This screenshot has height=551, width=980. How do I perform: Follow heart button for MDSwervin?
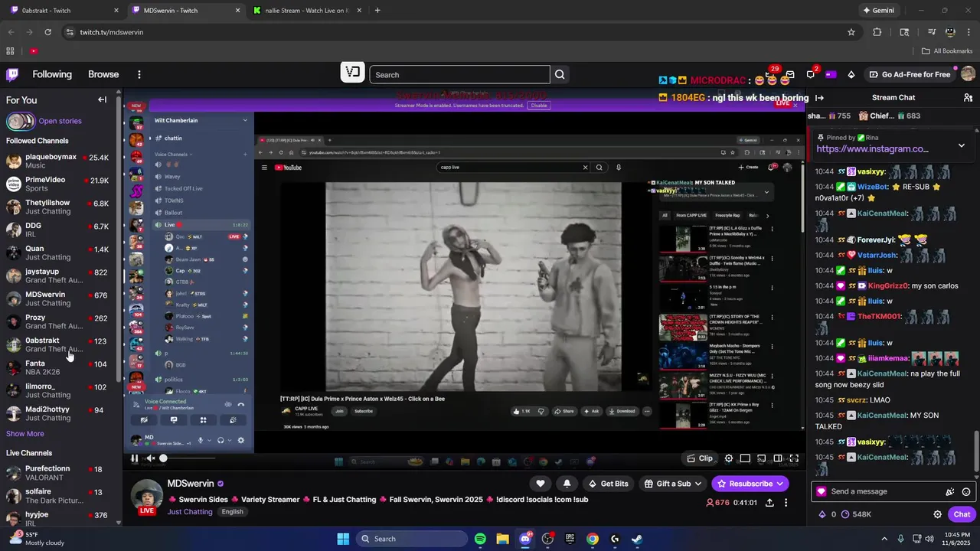(541, 484)
